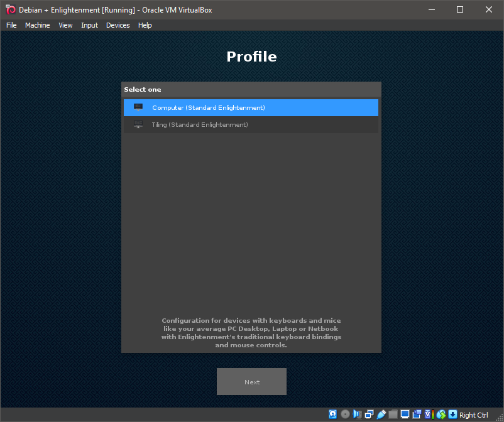
Task: Click the display status icon
Action: click(405, 414)
